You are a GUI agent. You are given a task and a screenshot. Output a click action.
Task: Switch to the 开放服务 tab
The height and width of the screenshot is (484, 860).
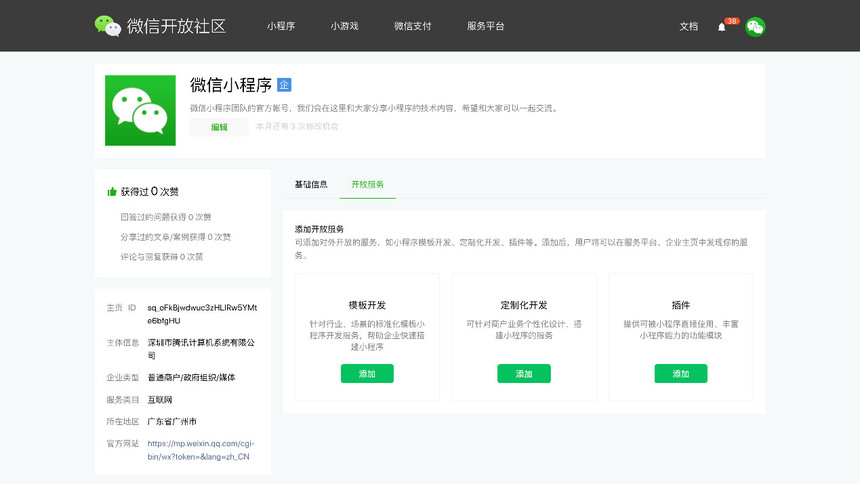coord(367,184)
